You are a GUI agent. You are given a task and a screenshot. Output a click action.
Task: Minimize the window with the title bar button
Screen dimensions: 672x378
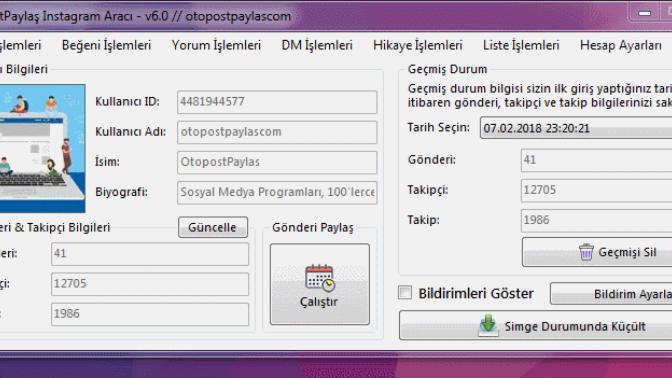coord(644,13)
